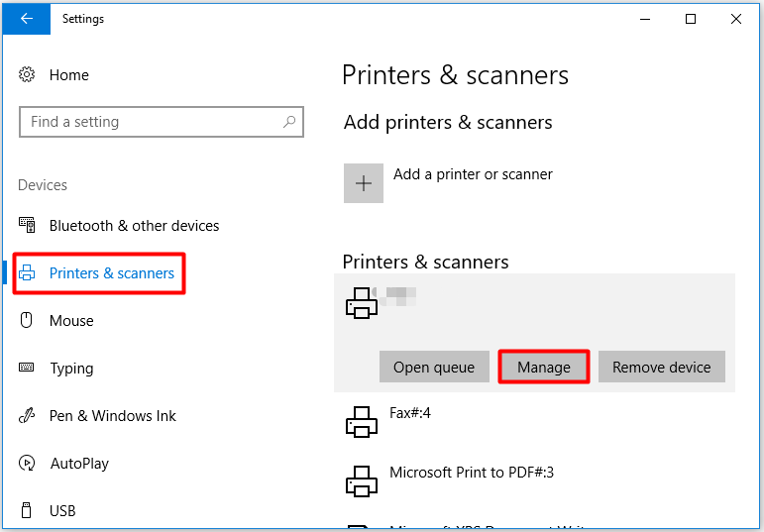Minimize the Settings window
764x532 pixels.
(645, 19)
